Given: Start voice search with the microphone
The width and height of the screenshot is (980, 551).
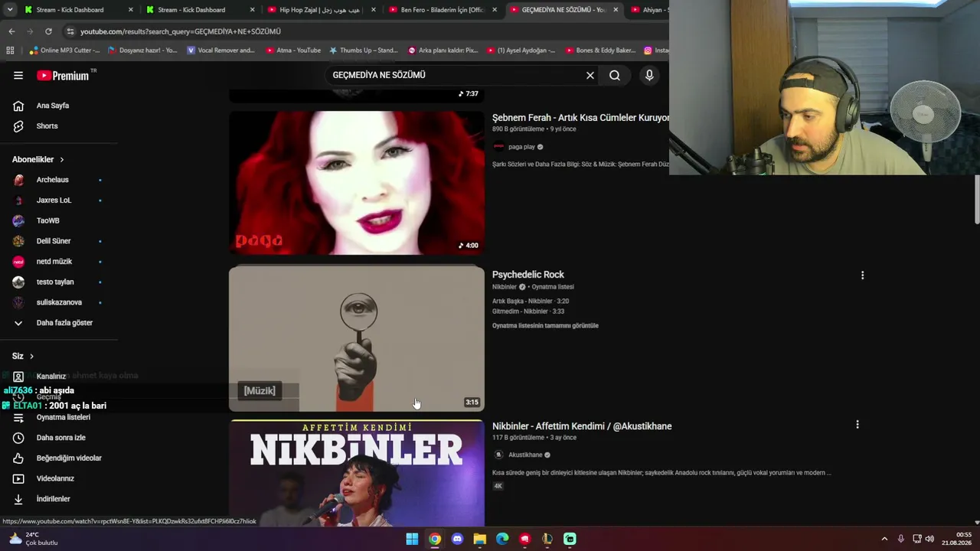Looking at the screenshot, I should pyautogui.click(x=649, y=75).
